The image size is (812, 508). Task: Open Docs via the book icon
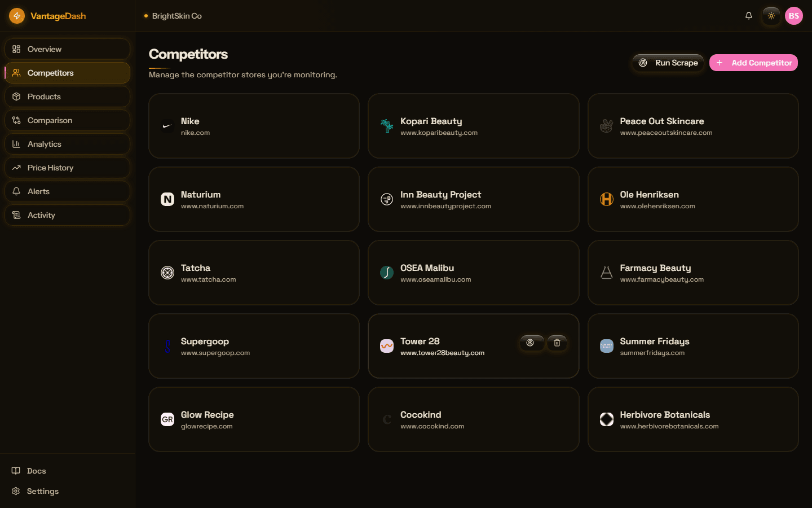(15, 470)
